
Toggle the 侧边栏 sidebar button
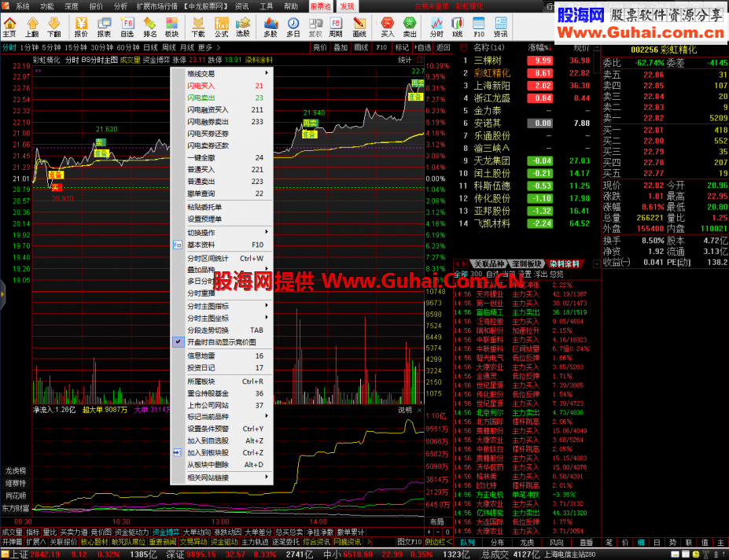(439, 542)
